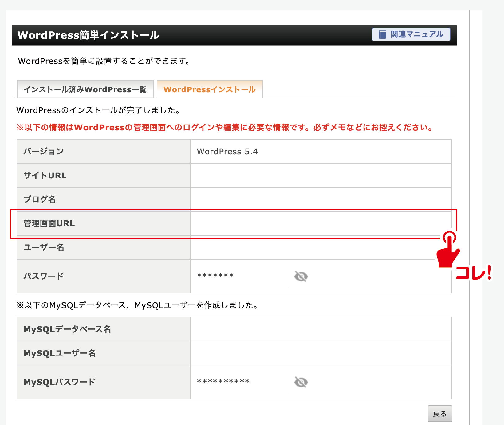Click the book icon in 関連マニュアル button

[x=382, y=34]
